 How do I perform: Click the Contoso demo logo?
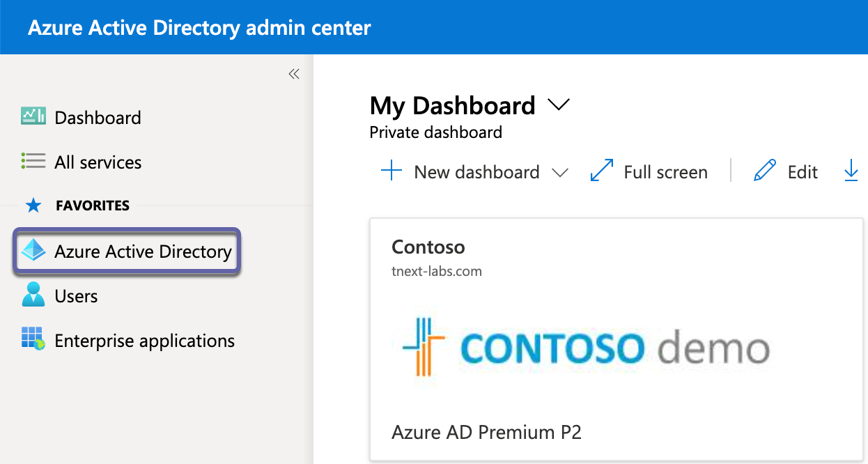pos(586,348)
